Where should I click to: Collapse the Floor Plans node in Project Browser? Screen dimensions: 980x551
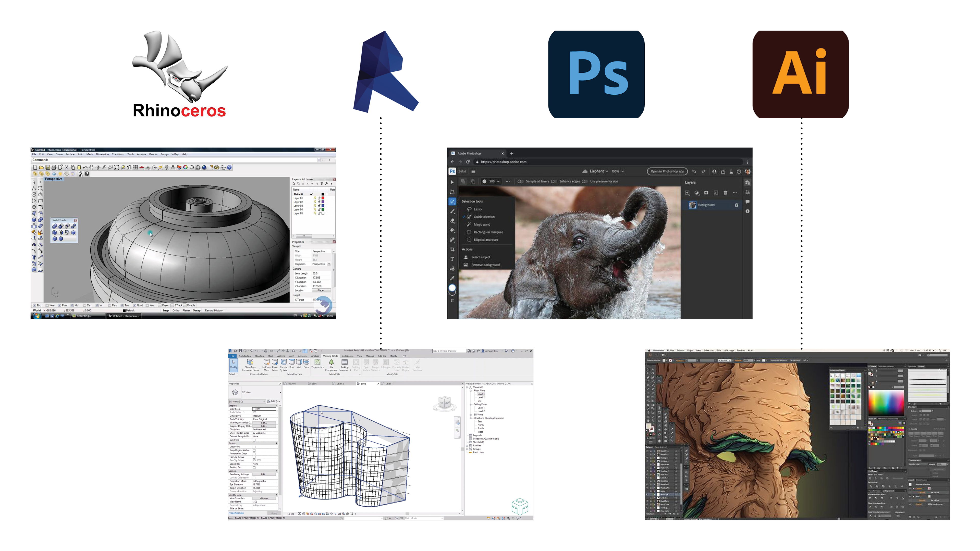pos(471,391)
